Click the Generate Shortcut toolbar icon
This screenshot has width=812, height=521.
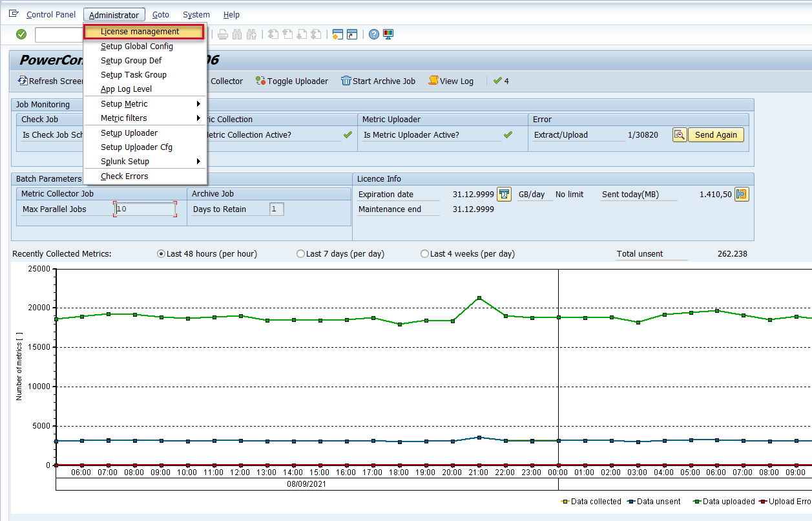351,34
